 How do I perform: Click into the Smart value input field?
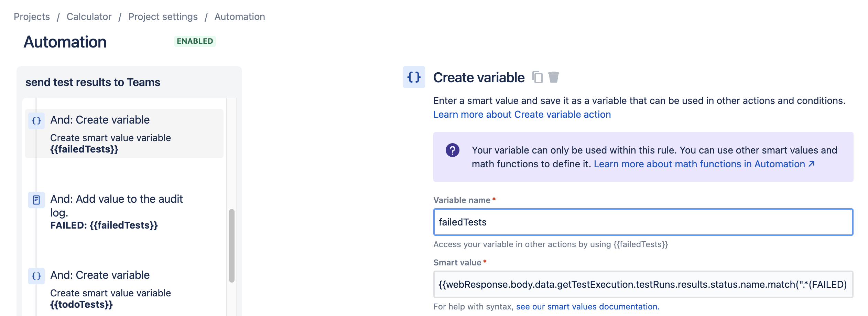pyautogui.click(x=643, y=284)
